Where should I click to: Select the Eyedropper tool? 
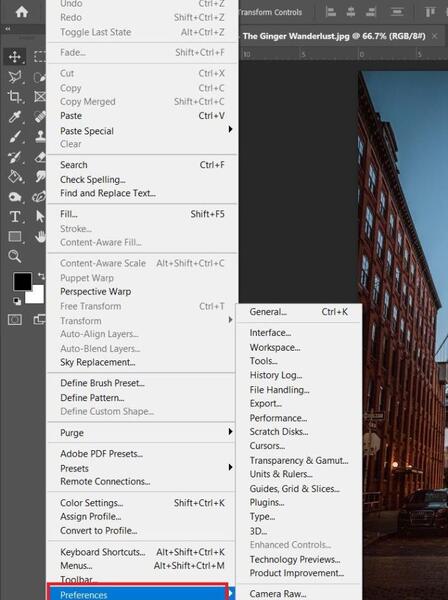(x=15, y=117)
